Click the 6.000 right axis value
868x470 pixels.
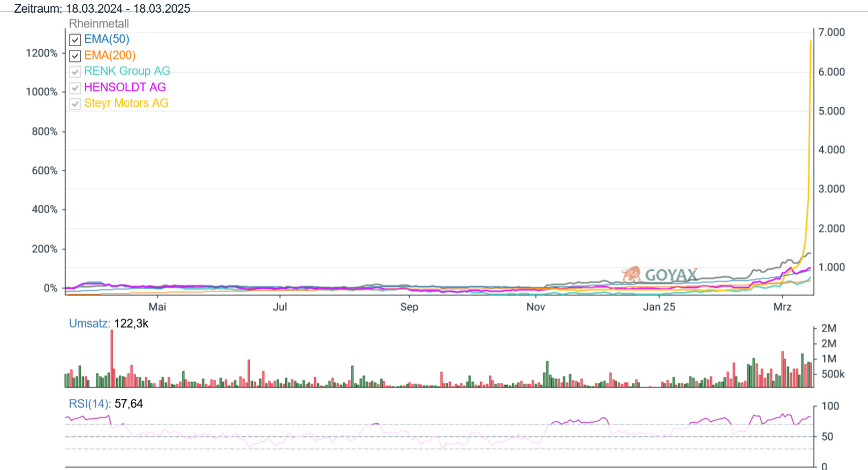831,72
